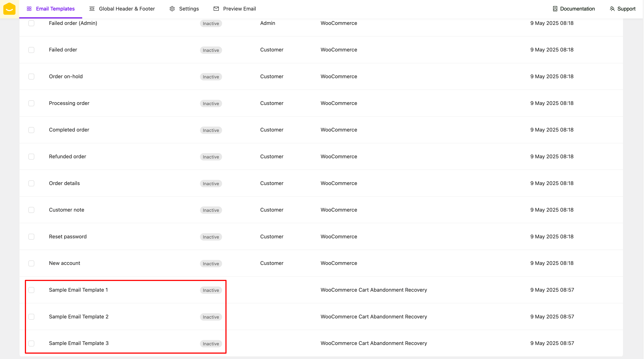
Task: Open the Preview Email tab
Action: coord(239,9)
